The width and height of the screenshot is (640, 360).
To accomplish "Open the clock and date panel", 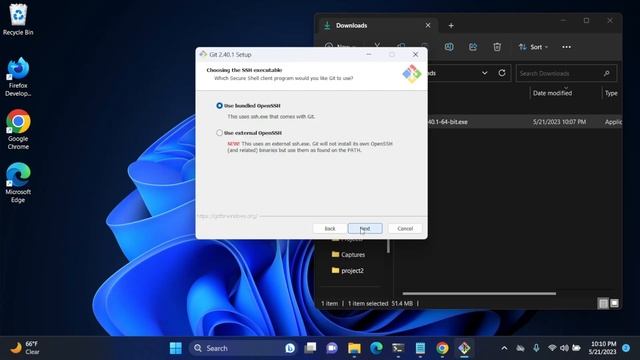I will point(603,348).
